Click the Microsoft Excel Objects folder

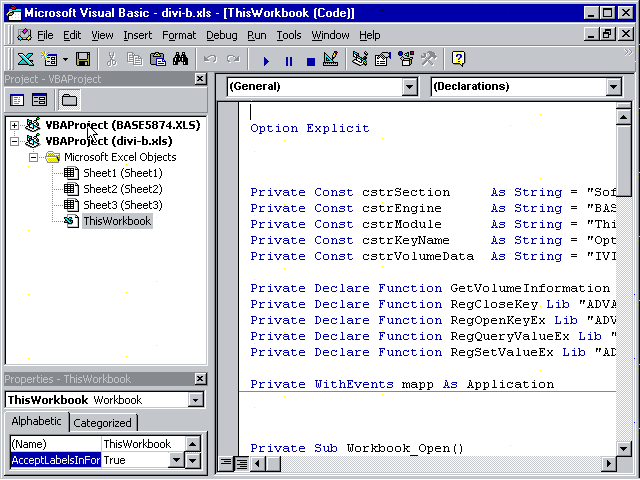click(120, 157)
